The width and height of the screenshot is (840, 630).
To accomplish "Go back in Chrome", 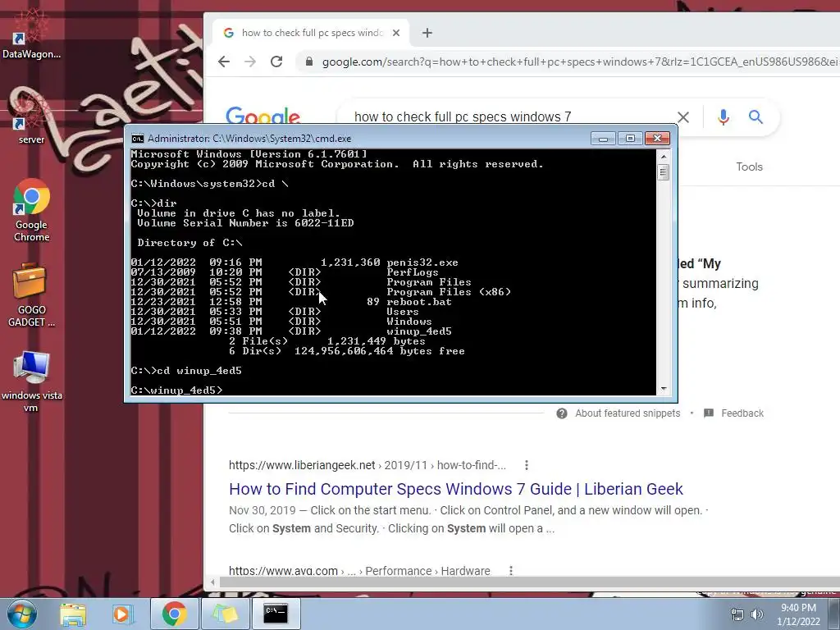I will 224,62.
